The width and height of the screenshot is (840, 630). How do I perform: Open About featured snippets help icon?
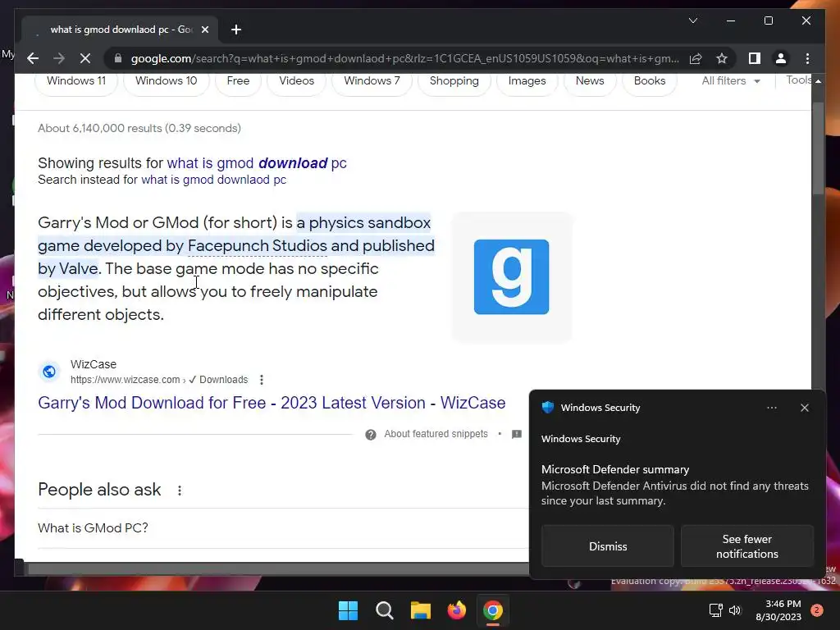(x=371, y=435)
